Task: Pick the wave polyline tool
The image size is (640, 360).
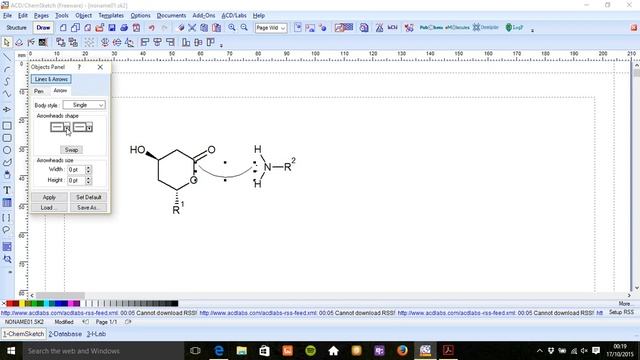Action: click(7, 94)
